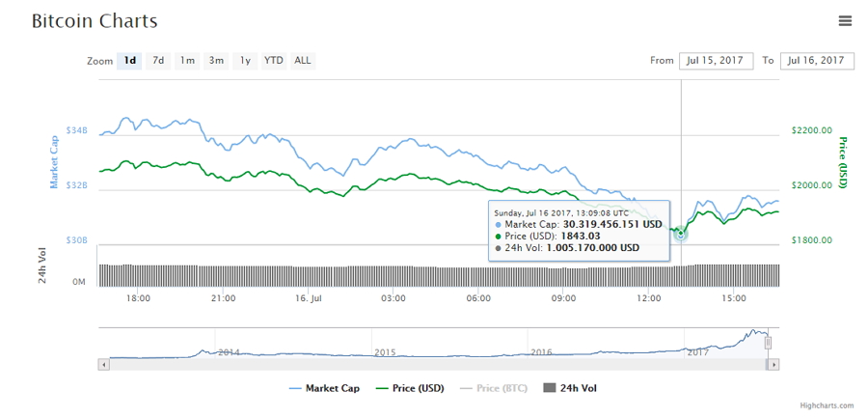The width and height of the screenshot is (868, 419).
Task: Open the chart context hamburger menu
Action: [845, 21]
